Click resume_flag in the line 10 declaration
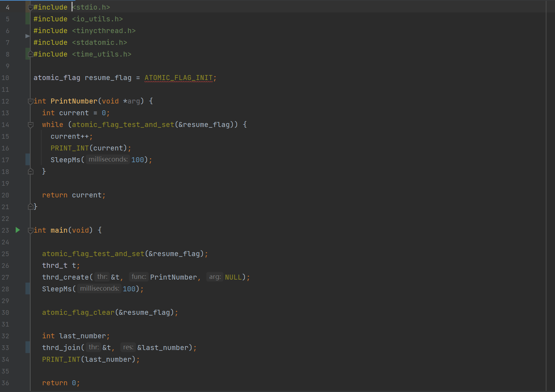 pyautogui.click(x=108, y=78)
